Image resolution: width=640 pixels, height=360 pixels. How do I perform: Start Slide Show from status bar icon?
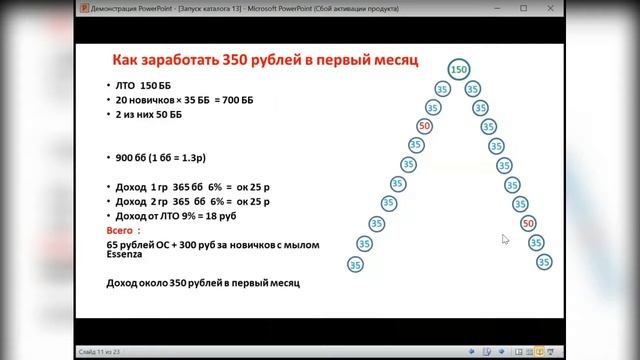click(550, 351)
